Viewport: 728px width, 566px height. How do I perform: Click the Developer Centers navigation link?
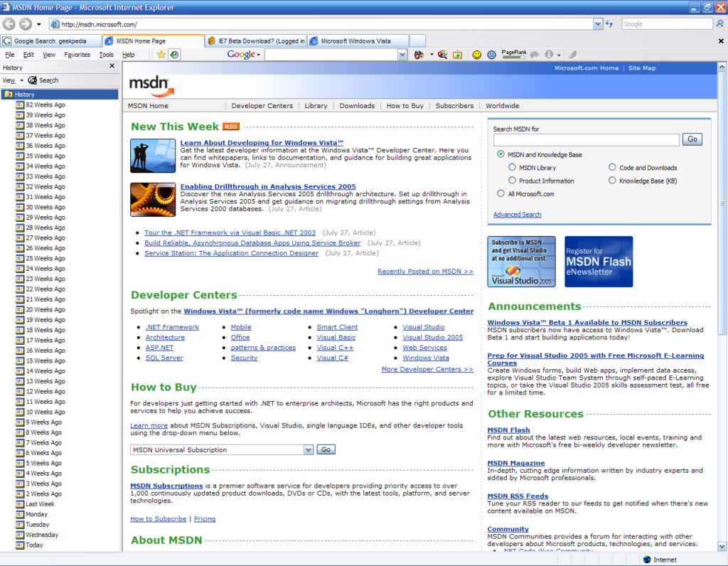pyautogui.click(x=262, y=106)
